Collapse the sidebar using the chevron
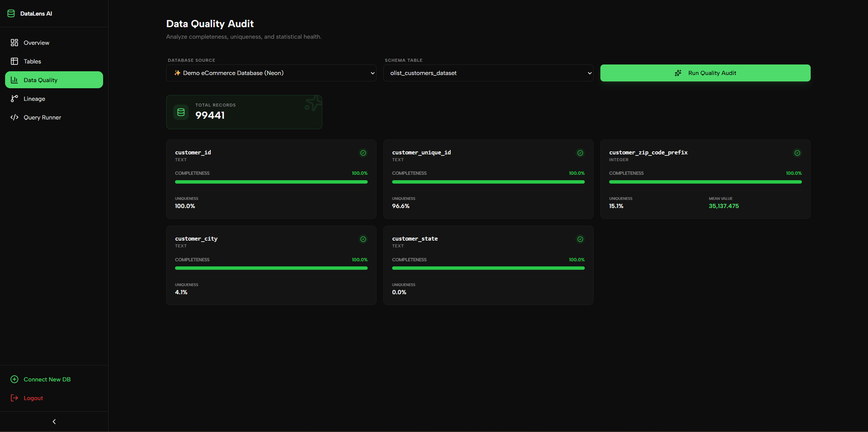The height and width of the screenshot is (432, 868). tap(54, 421)
